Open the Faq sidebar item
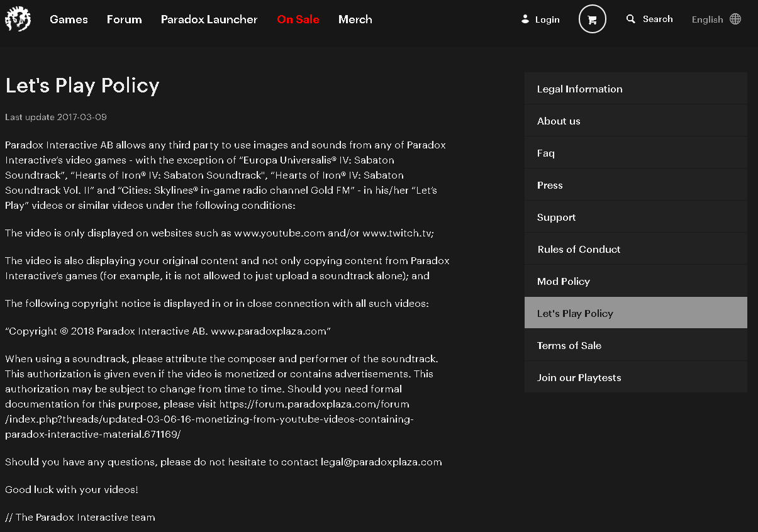Viewport: 758px width, 532px height. (545, 153)
